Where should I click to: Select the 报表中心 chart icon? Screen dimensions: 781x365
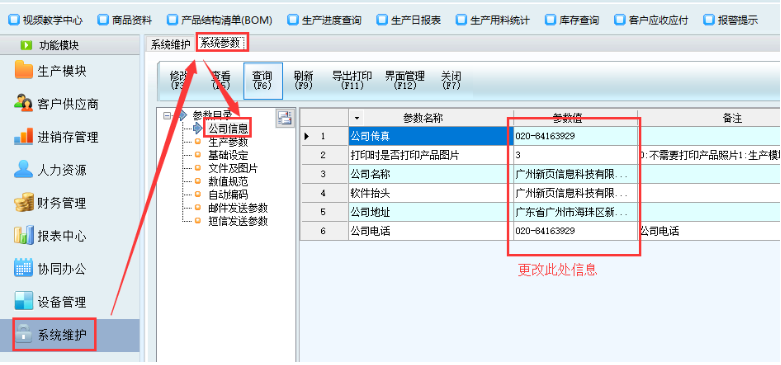pos(23,235)
